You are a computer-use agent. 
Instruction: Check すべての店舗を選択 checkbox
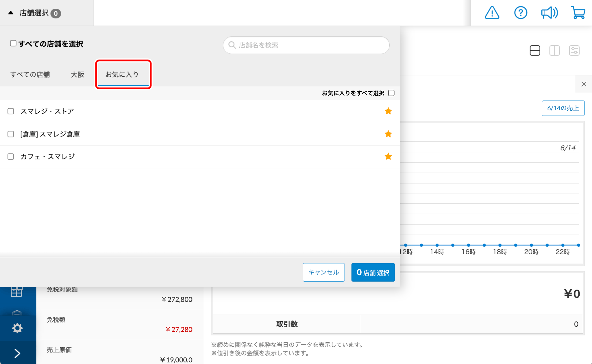point(13,43)
